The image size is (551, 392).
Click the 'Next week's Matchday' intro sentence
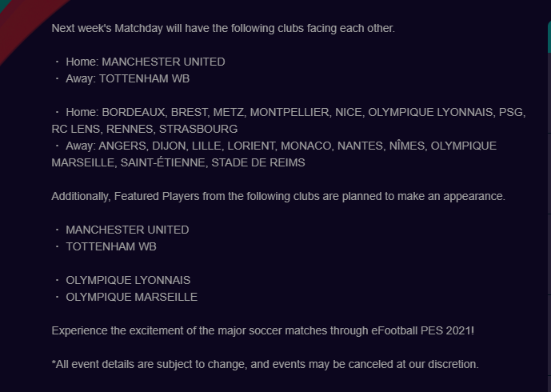223,28
